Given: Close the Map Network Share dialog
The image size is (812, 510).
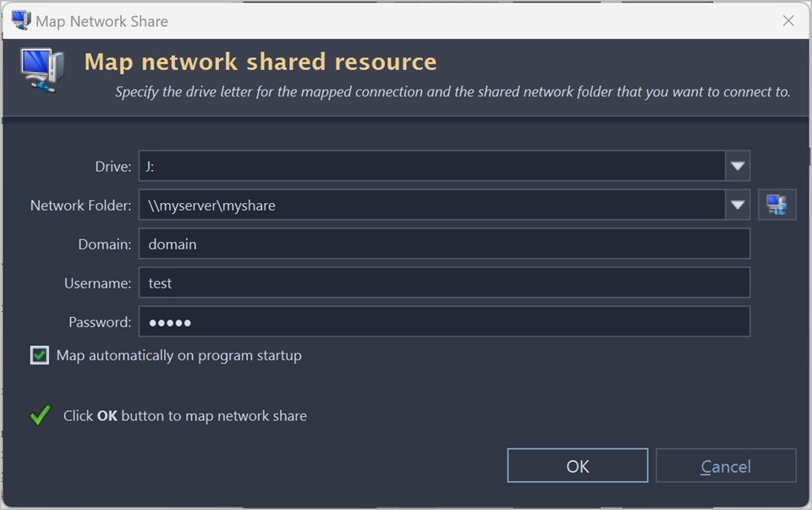Looking at the screenshot, I should click(788, 21).
